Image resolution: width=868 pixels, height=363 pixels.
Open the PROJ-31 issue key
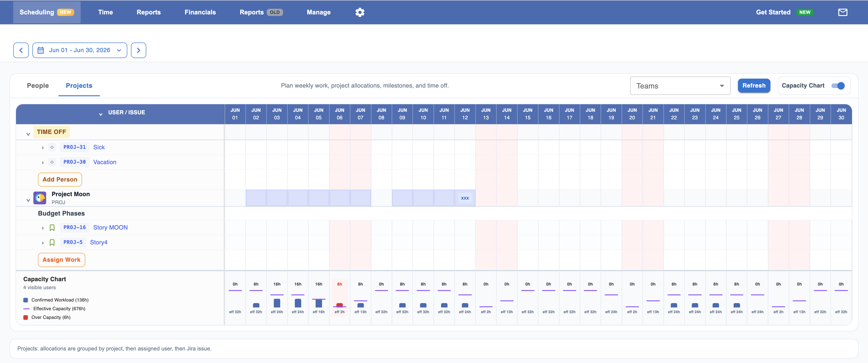point(75,147)
